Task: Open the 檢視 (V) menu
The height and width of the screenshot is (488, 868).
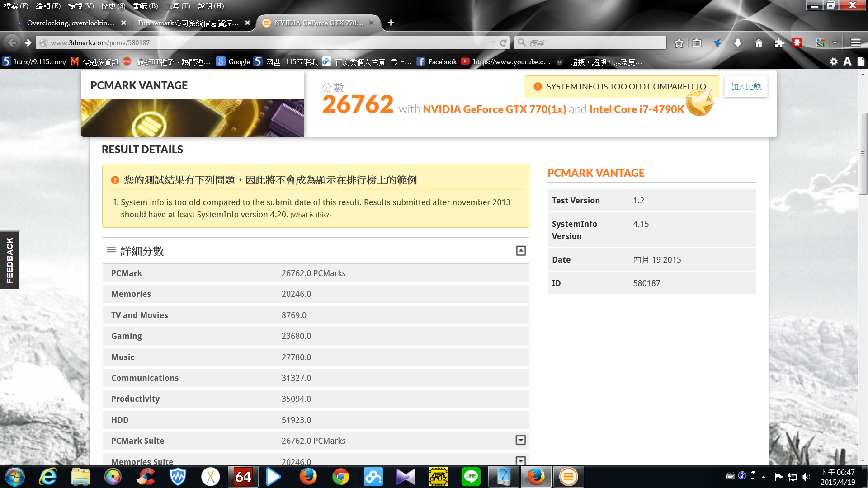Action: 81,6
